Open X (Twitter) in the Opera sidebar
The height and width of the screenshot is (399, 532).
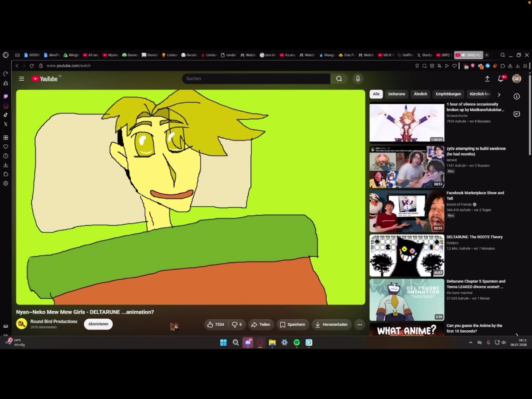(6, 124)
